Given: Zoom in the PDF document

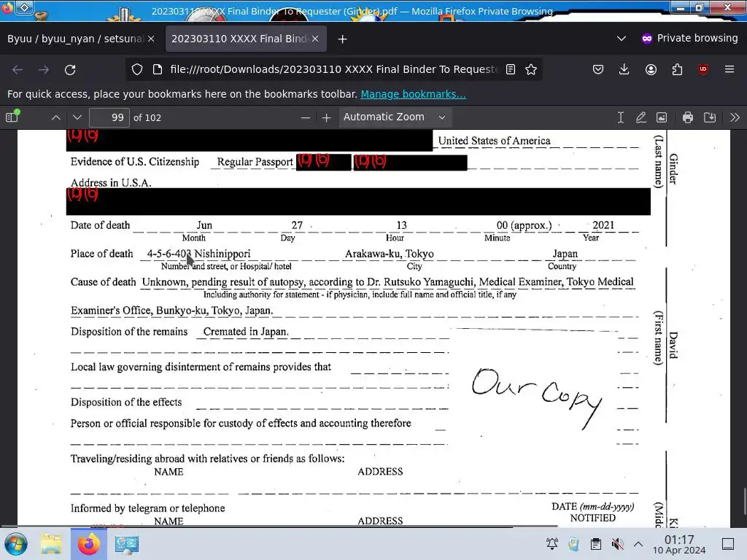Looking at the screenshot, I should coord(326,117).
